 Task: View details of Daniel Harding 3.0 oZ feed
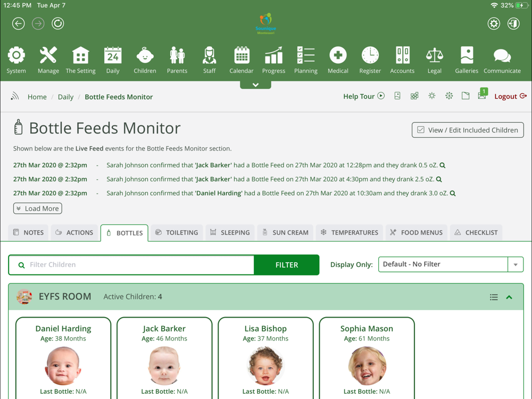coord(453,193)
